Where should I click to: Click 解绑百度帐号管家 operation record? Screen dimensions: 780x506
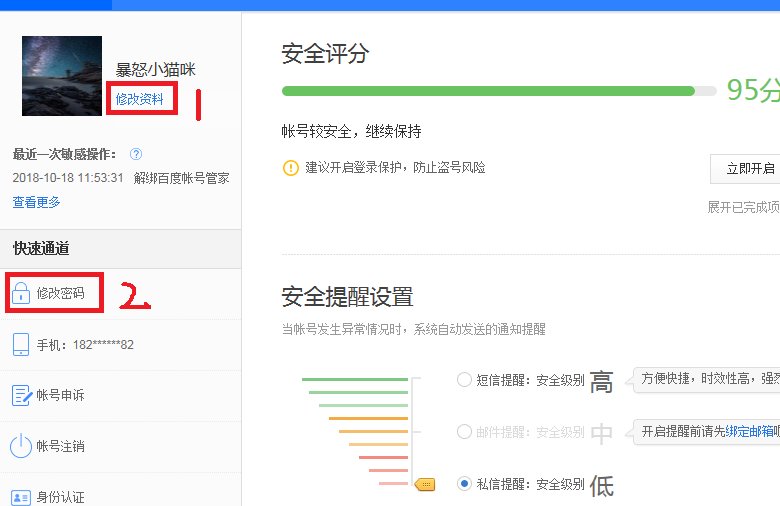pos(182,178)
